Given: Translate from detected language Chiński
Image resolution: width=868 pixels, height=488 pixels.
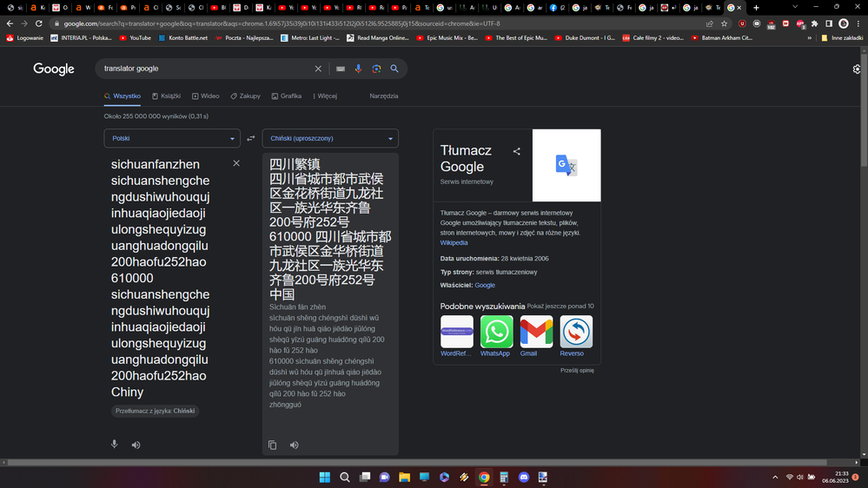Looking at the screenshot, I should pos(155,411).
